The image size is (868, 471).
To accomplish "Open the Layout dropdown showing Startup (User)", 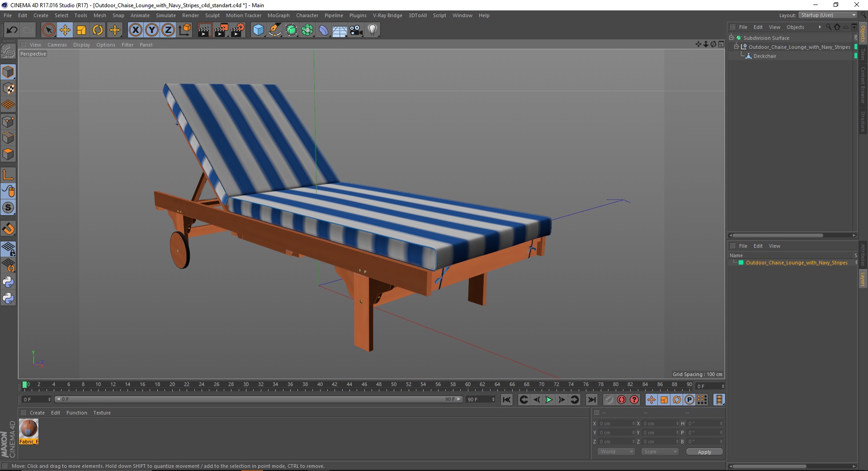I will tap(829, 15).
